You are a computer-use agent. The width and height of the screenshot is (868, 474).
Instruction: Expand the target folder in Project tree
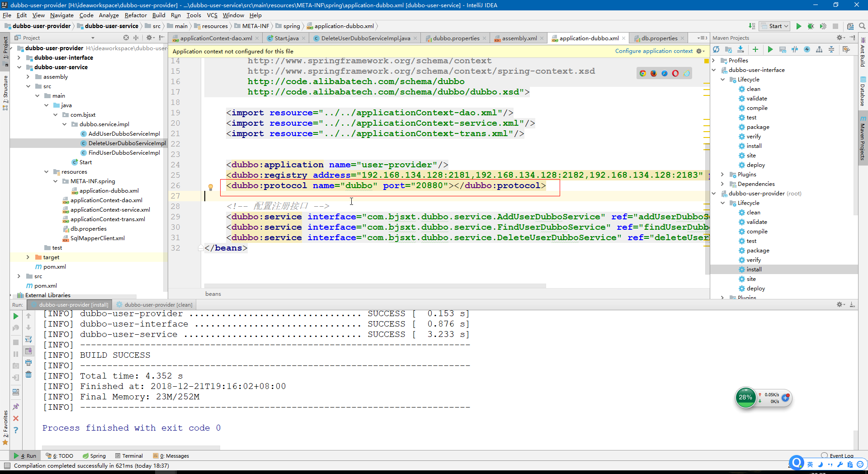(28, 257)
